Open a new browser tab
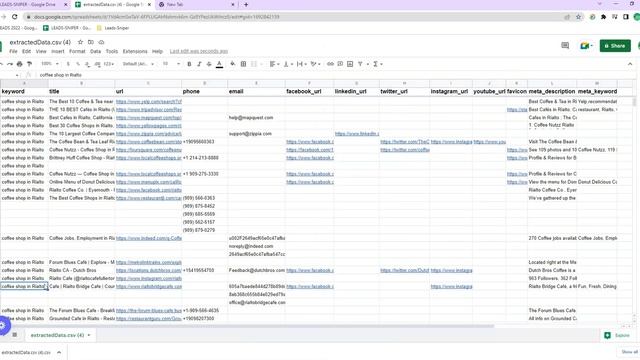The width and height of the screenshot is (640, 360). [246, 5]
